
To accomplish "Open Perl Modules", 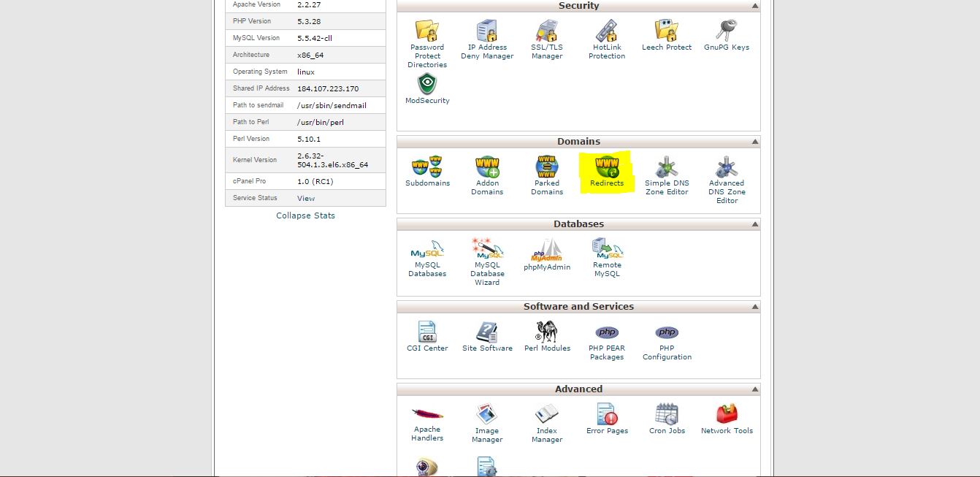I will [547, 336].
